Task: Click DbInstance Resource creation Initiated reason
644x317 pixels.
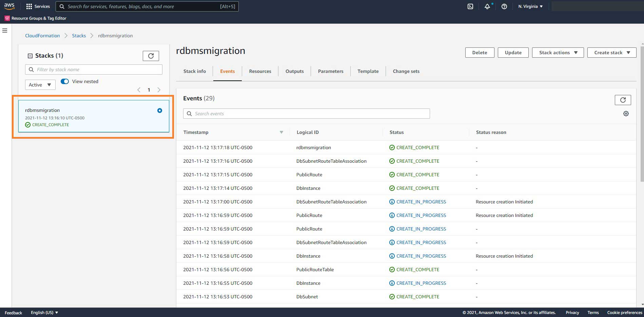Action: pyautogui.click(x=504, y=256)
